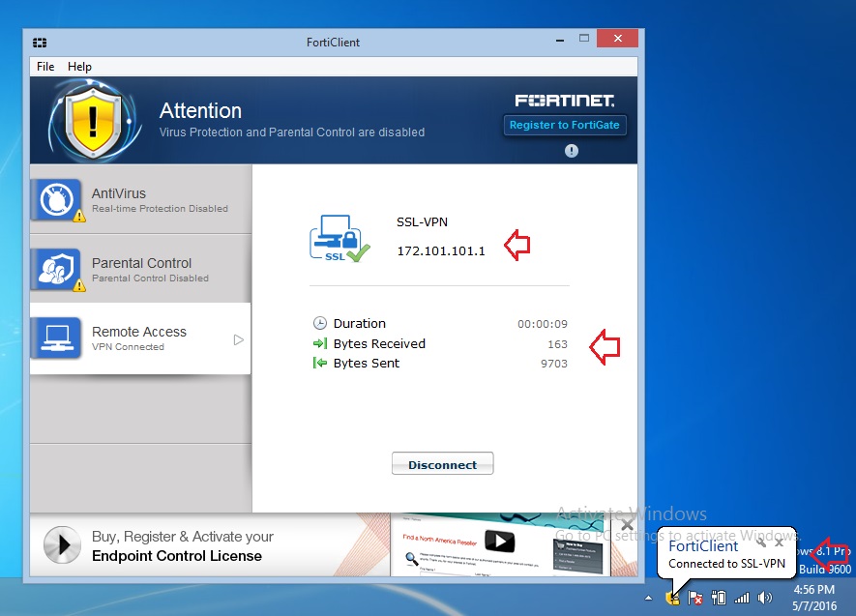Click Register to FortiGate button
Viewport: 856px width, 616px height.
(x=565, y=125)
